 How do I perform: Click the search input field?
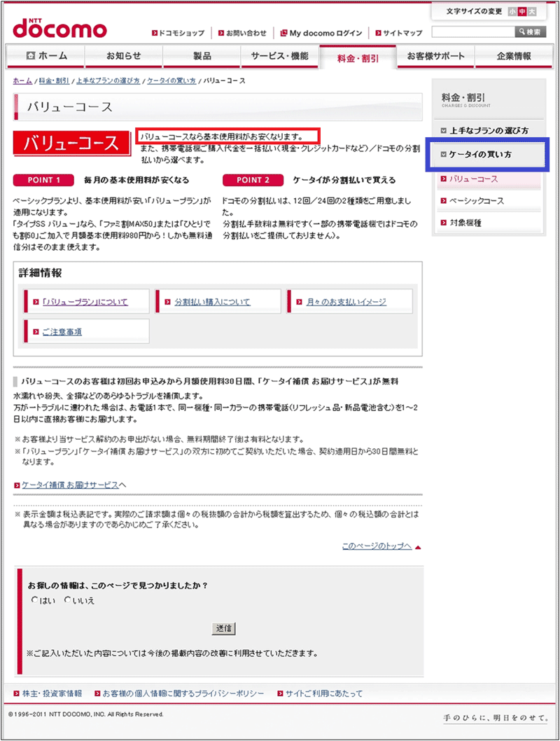click(x=473, y=32)
